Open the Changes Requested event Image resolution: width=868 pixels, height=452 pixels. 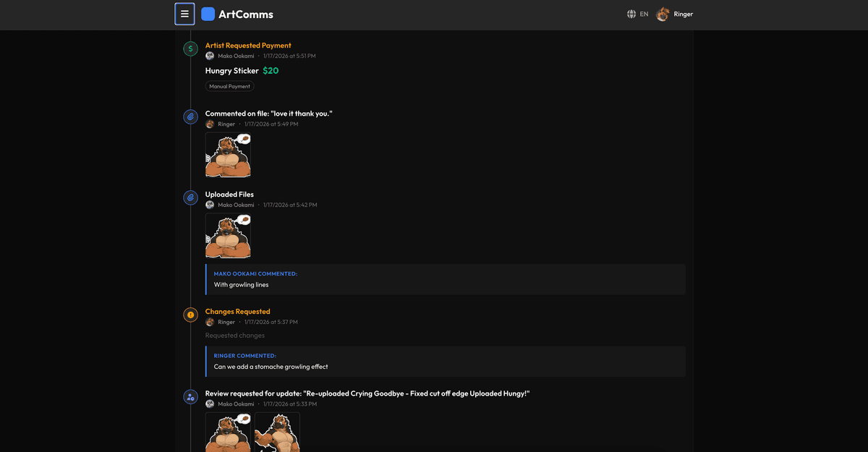[x=237, y=311]
